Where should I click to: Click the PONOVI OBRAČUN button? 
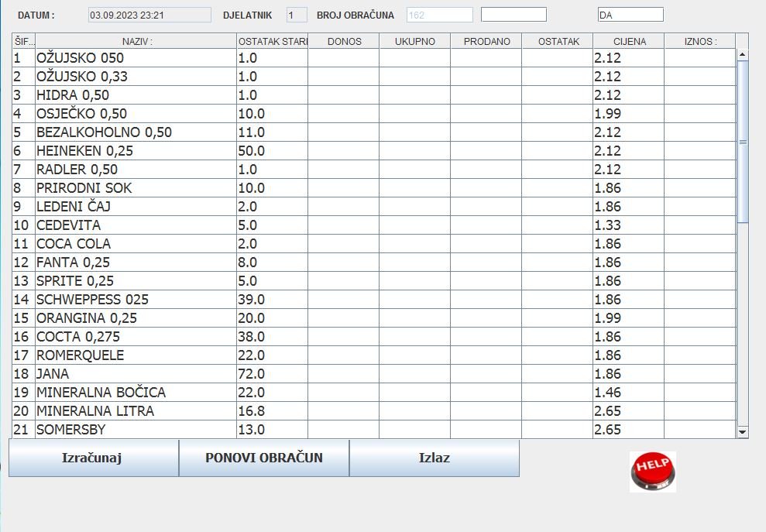click(x=264, y=458)
